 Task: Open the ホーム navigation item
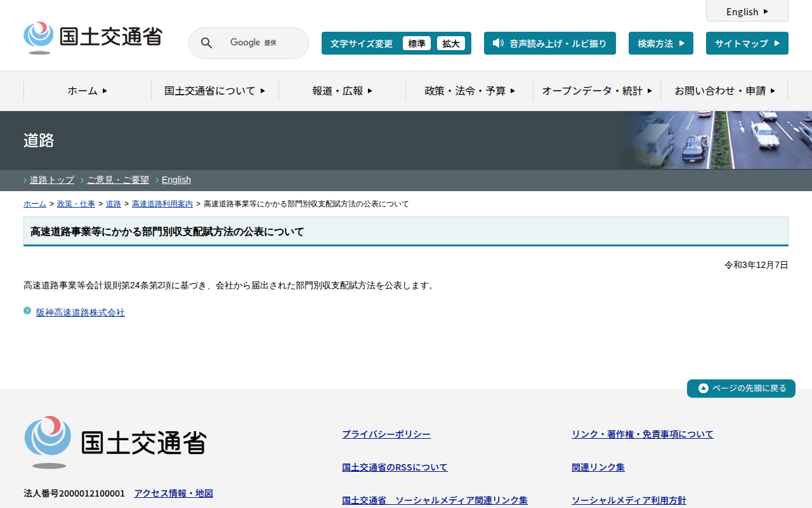(88, 91)
